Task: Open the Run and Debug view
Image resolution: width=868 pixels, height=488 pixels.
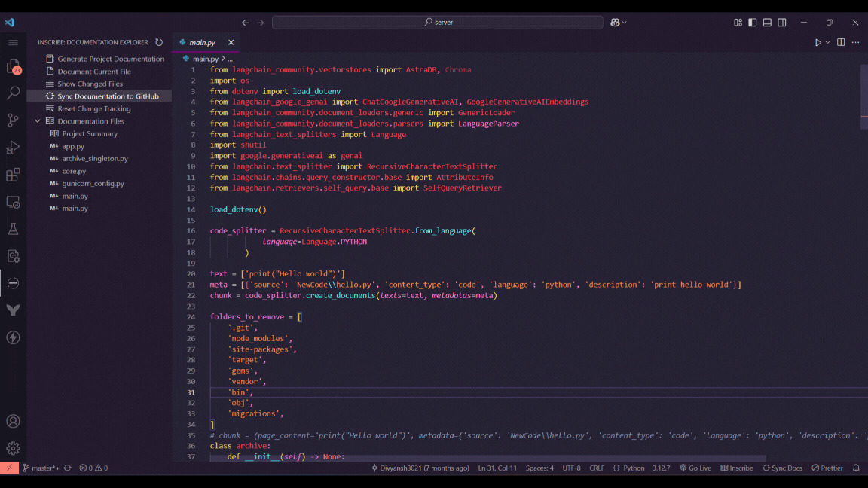Action: coord(14,147)
